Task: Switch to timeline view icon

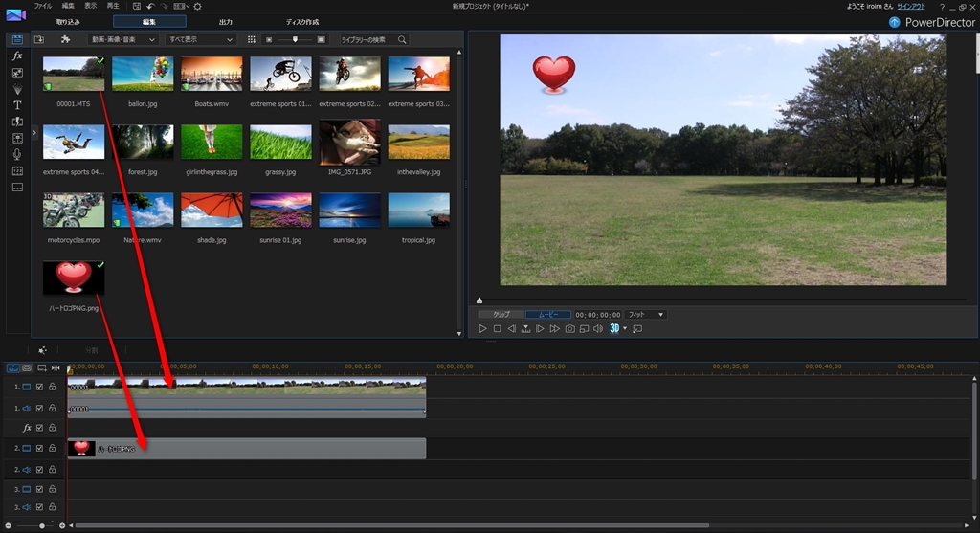Action: pos(13,368)
